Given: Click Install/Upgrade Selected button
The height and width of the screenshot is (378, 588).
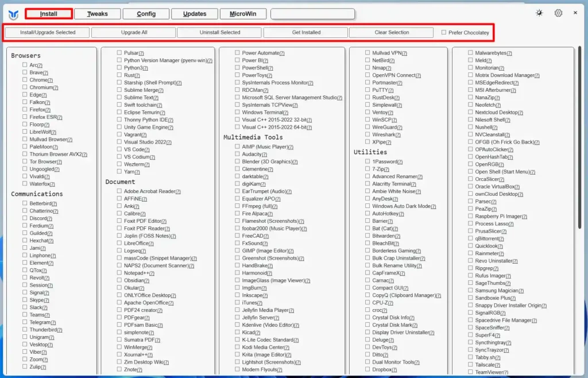Looking at the screenshot, I should pyautogui.click(x=48, y=32).
